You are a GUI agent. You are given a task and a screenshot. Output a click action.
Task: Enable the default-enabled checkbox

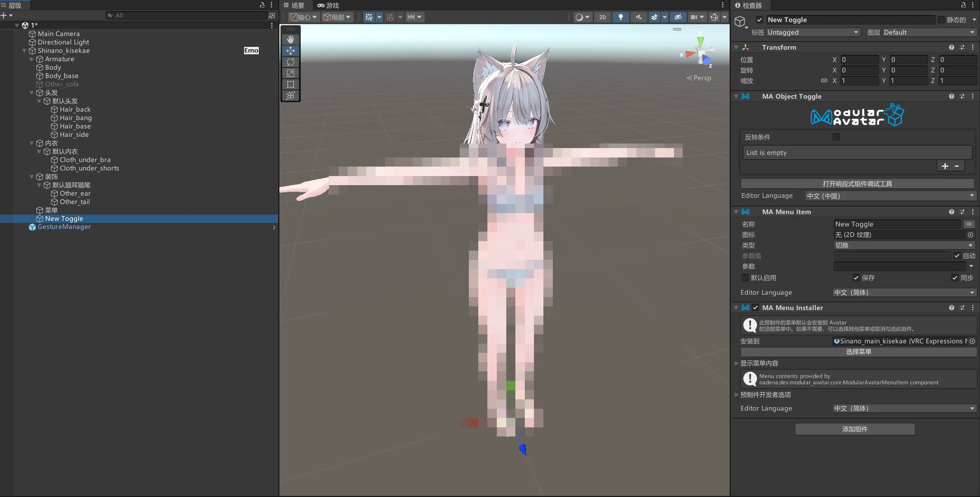click(x=745, y=278)
